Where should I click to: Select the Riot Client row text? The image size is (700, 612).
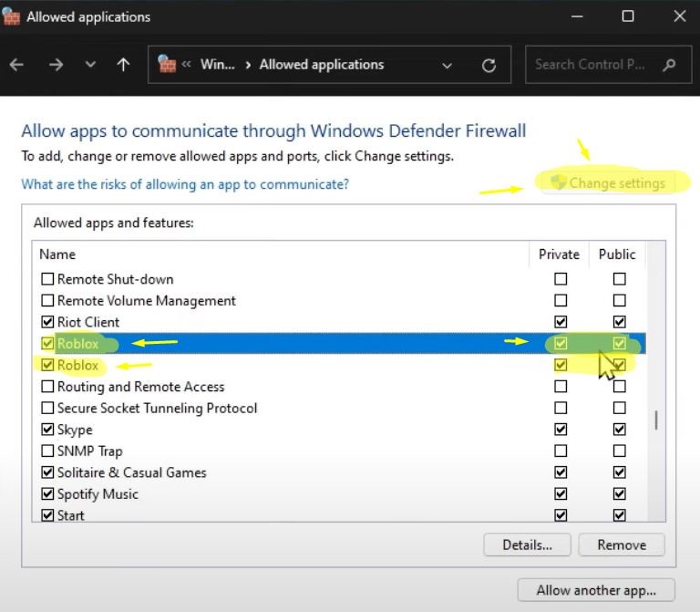tap(88, 322)
